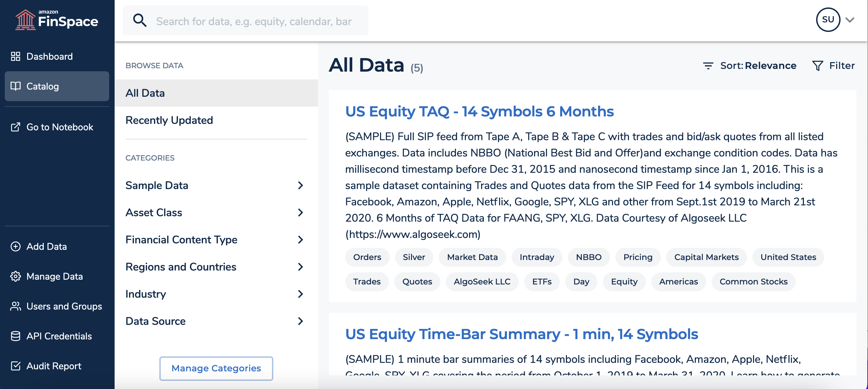
Task: Click the ETFs tag
Action: (542, 282)
